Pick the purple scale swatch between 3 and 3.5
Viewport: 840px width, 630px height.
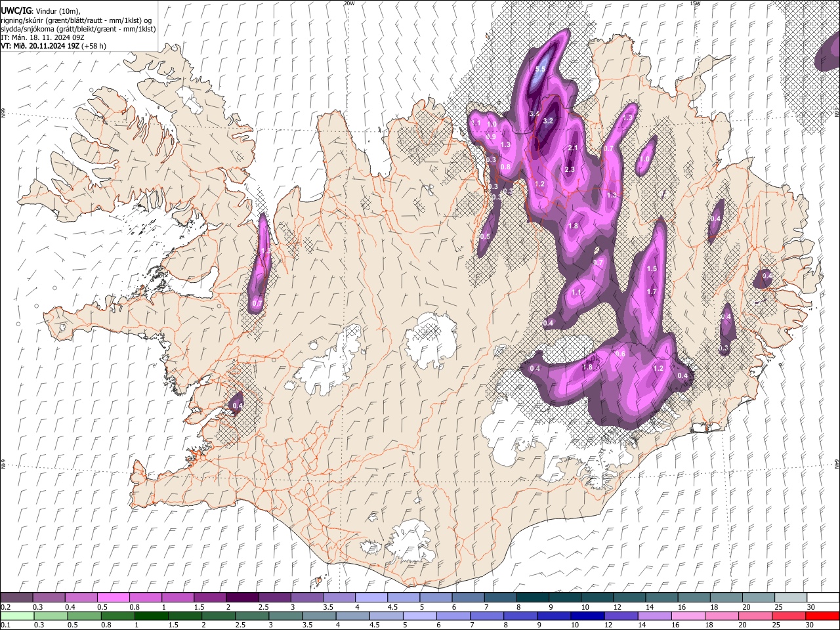point(306,598)
